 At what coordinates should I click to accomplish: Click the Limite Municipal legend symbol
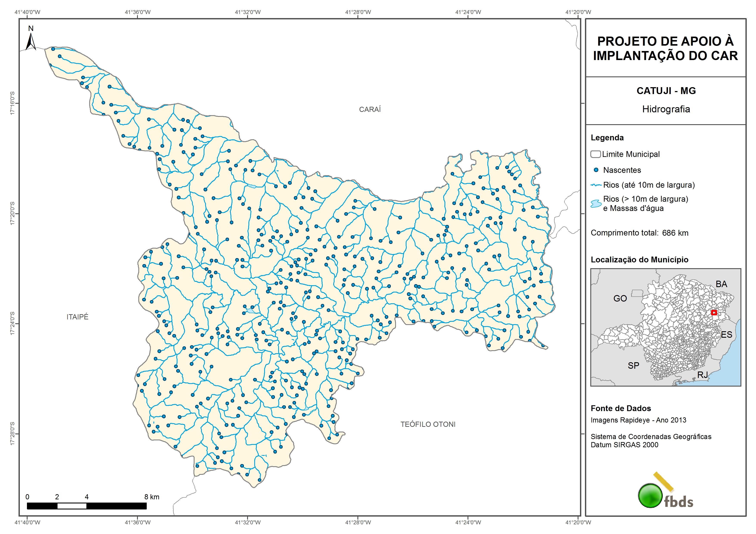595,154
